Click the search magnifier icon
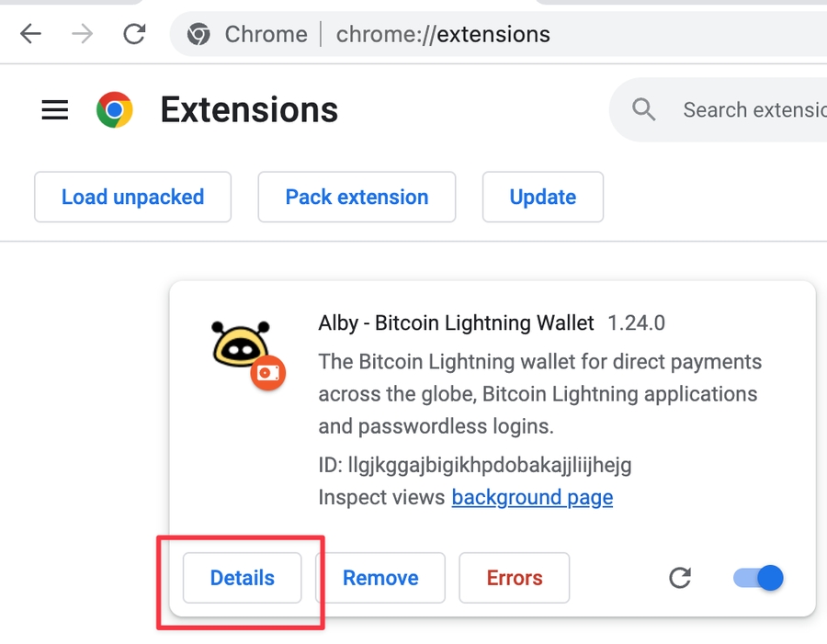 (x=644, y=110)
